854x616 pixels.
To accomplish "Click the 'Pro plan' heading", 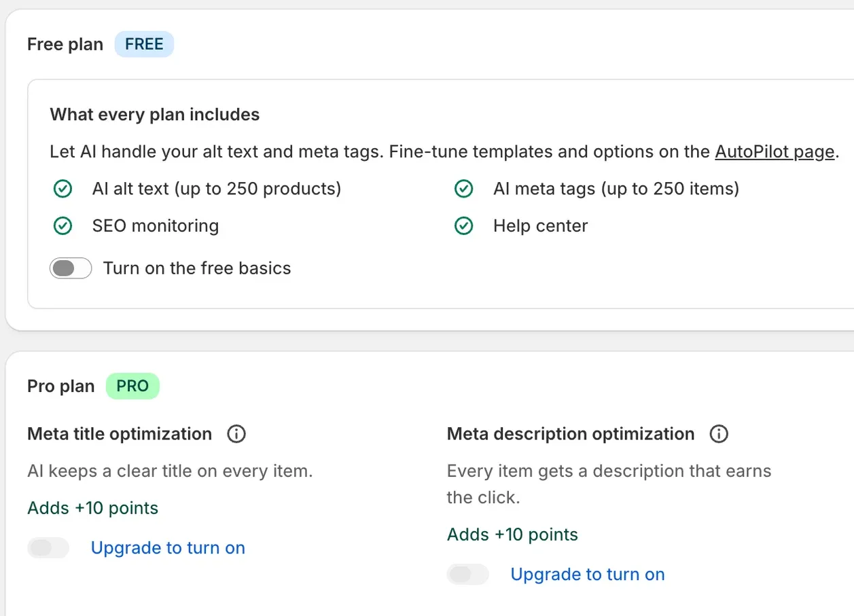I will coord(61,386).
